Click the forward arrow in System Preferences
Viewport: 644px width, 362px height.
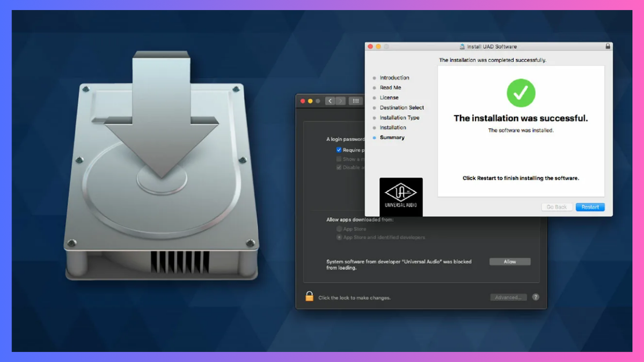point(341,101)
